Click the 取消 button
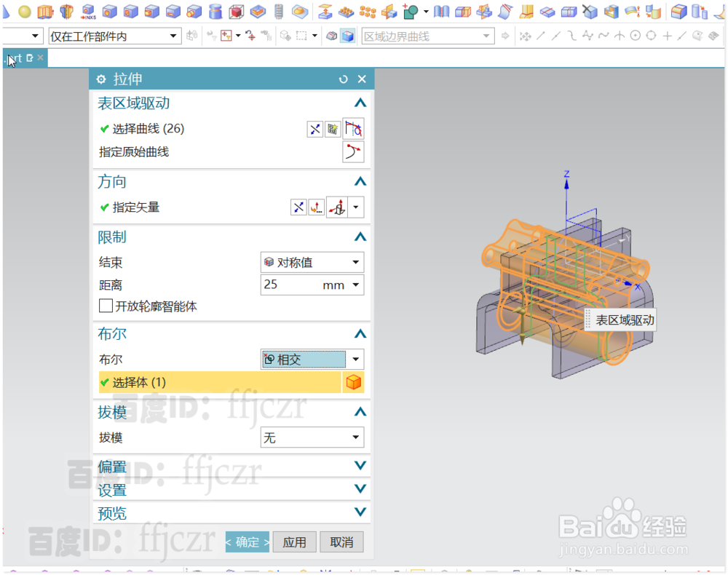The height and width of the screenshot is (575, 728). (x=341, y=542)
